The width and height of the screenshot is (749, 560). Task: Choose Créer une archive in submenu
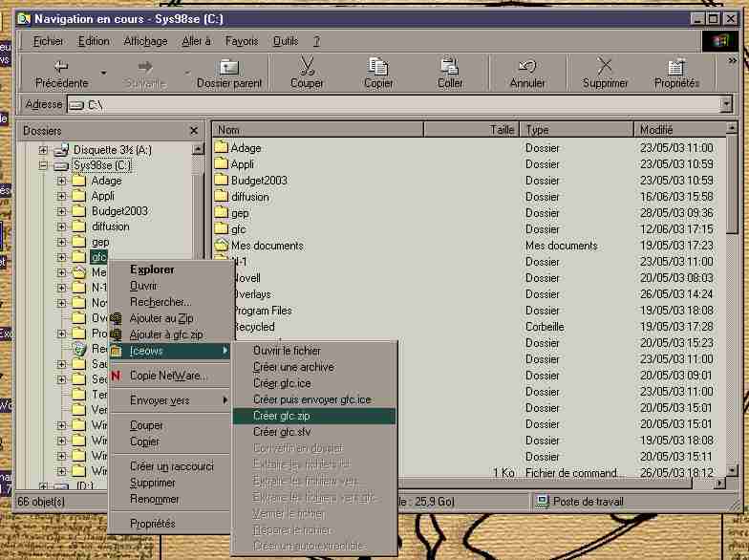313,367
